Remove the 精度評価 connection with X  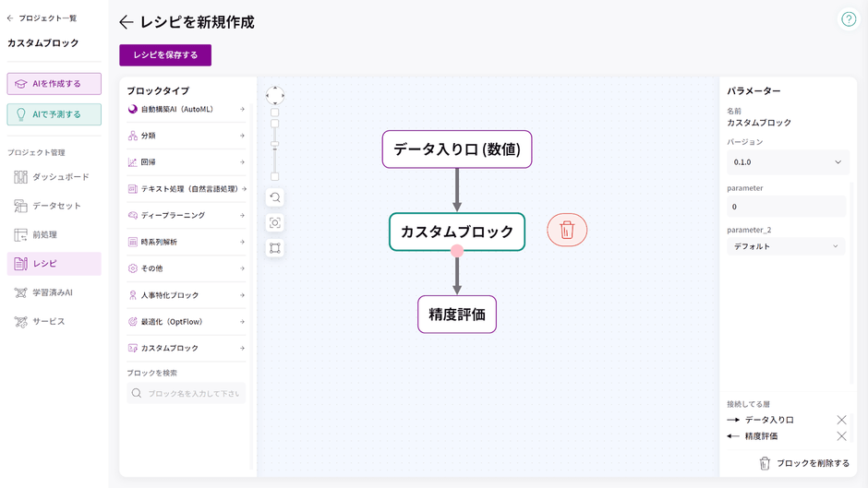(840, 436)
